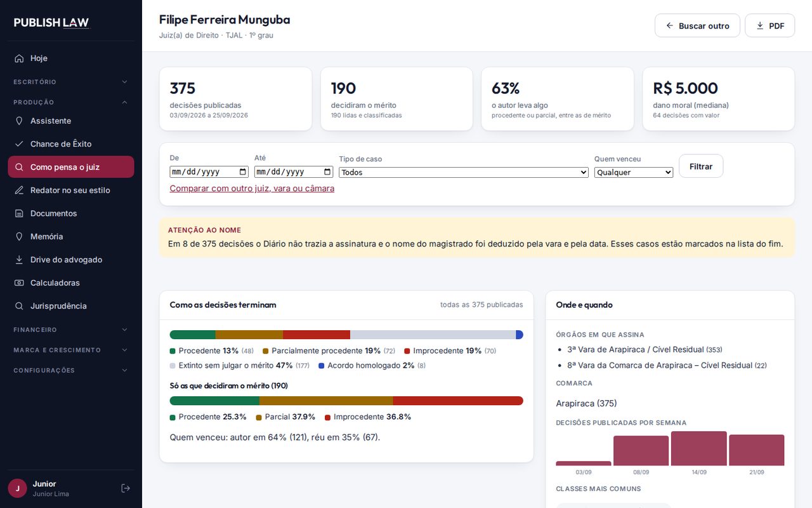
Task: Open the calendar picker in the Até date field
Action: pos(327,171)
